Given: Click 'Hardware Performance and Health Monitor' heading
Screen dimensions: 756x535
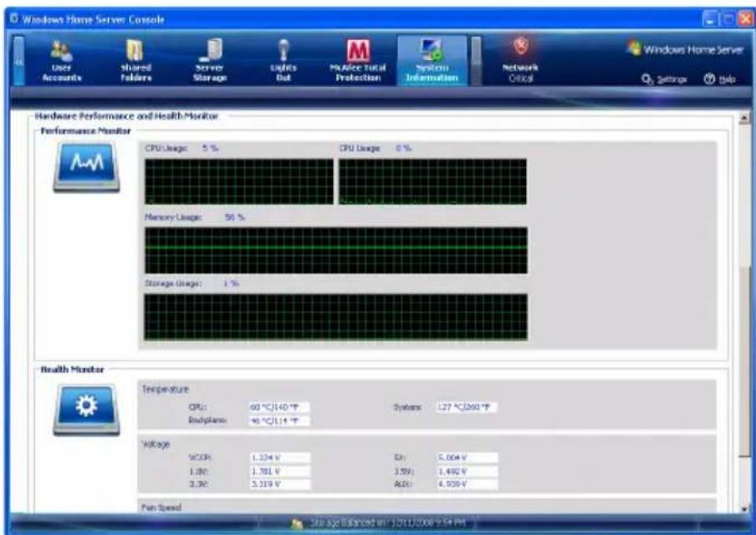Looking at the screenshot, I should click(127, 115).
